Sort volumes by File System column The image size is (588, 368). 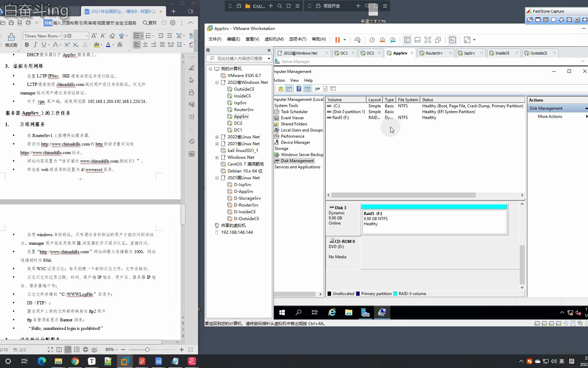408,100
